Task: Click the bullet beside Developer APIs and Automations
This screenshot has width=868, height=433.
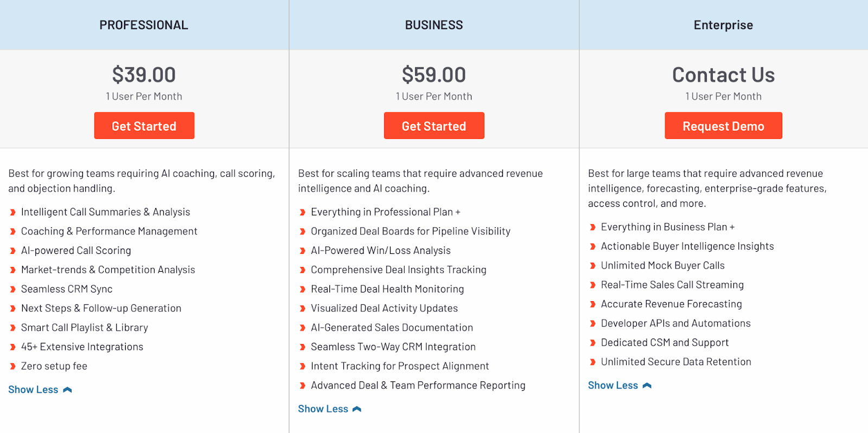Action: [x=592, y=323]
